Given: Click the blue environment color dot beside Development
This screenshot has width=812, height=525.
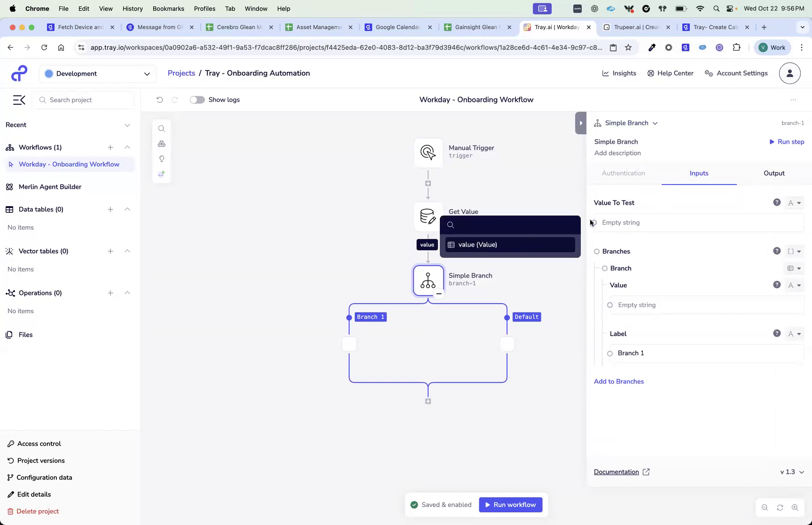Looking at the screenshot, I should (49, 74).
